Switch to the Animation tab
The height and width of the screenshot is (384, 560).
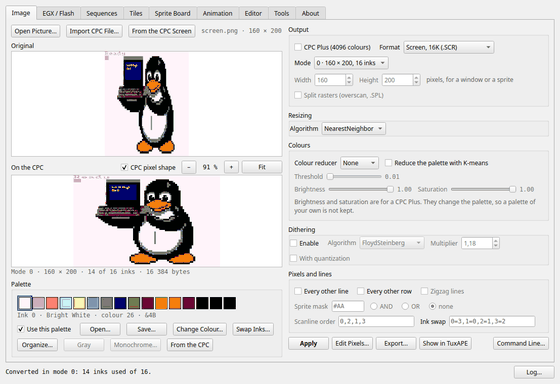click(218, 14)
